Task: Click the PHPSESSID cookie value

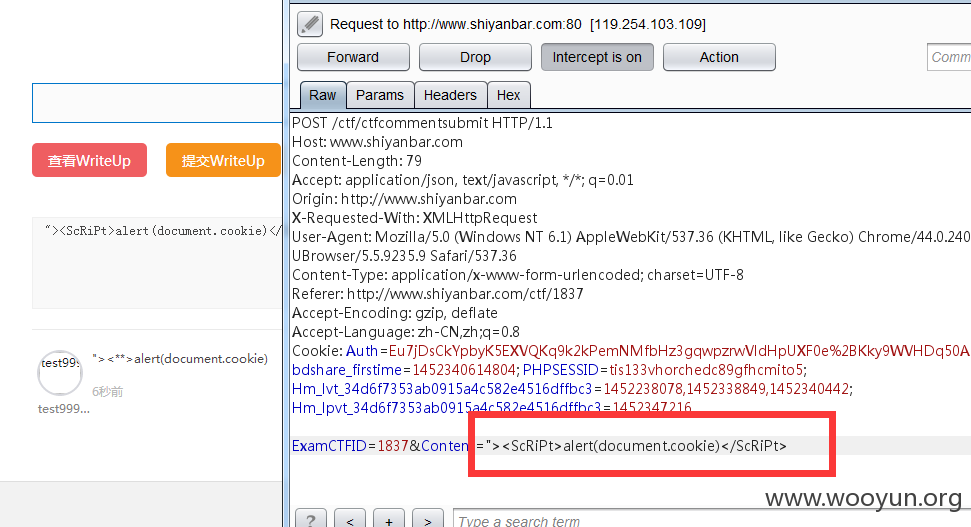Action: click(x=706, y=370)
